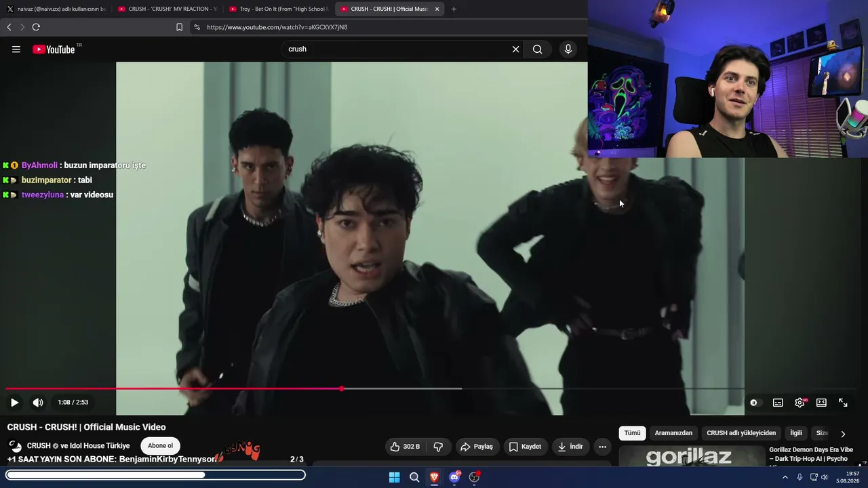The image size is (868, 488).
Task: Open network settings from the tray
Action: pyautogui.click(x=814, y=477)
